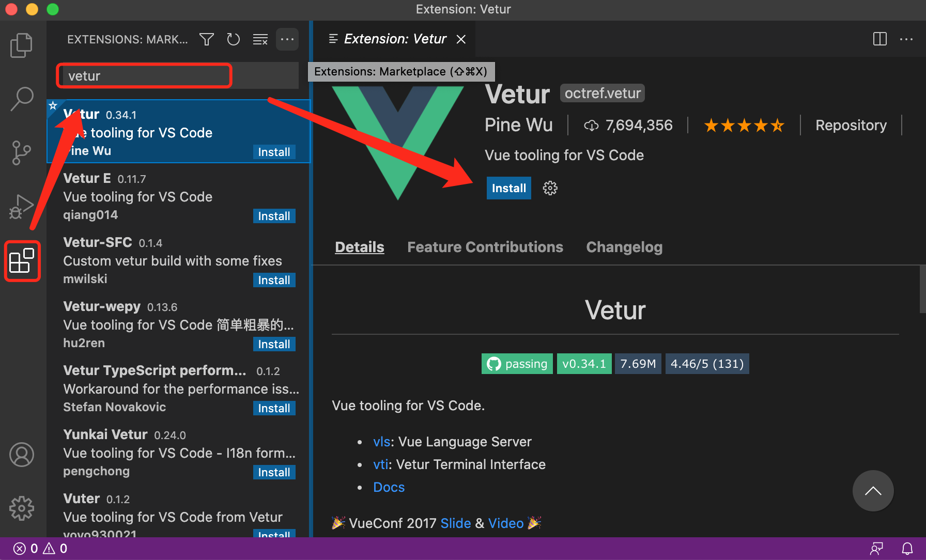Refresh the extensions list

234,39
